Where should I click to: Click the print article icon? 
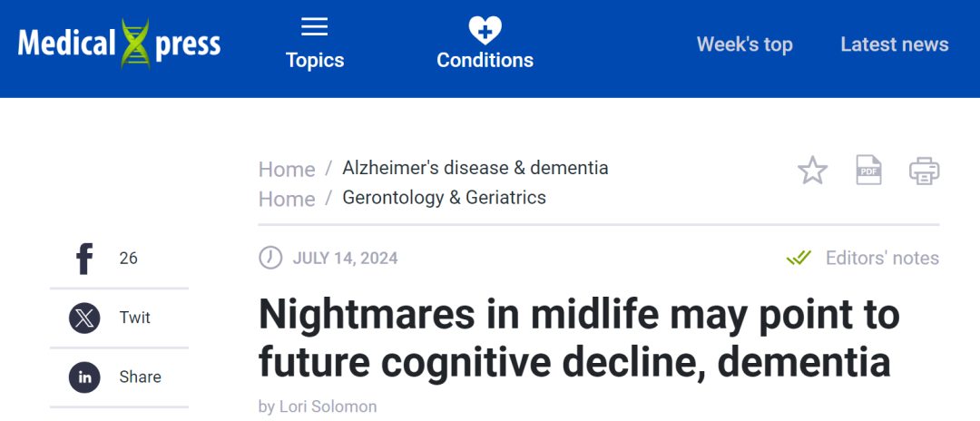click(x=924, y=170)
